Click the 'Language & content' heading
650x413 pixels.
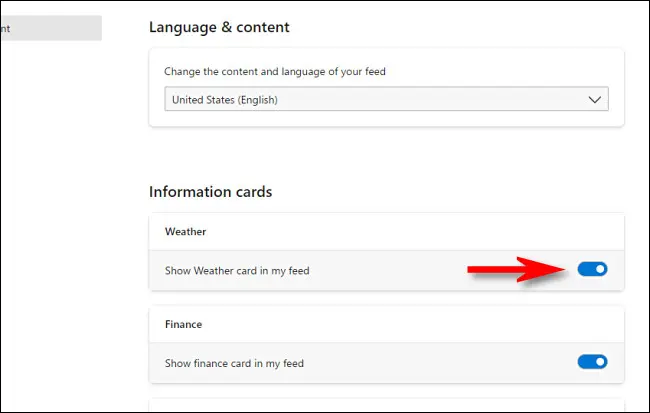(x=219, y=27)
